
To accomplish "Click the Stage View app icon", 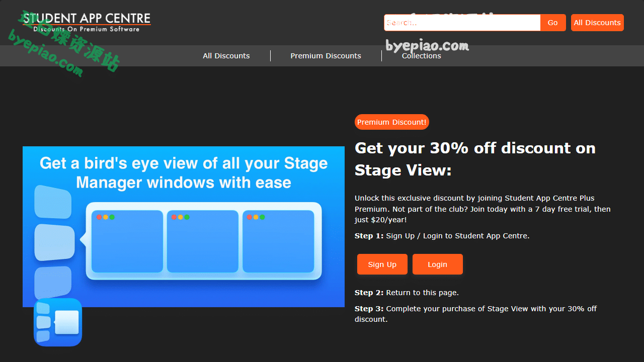I will [x=58, y=322].
